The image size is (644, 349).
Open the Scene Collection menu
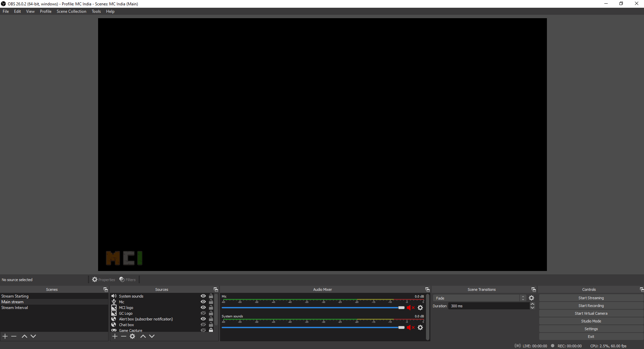pyautogui.click(x=72, y=11)
